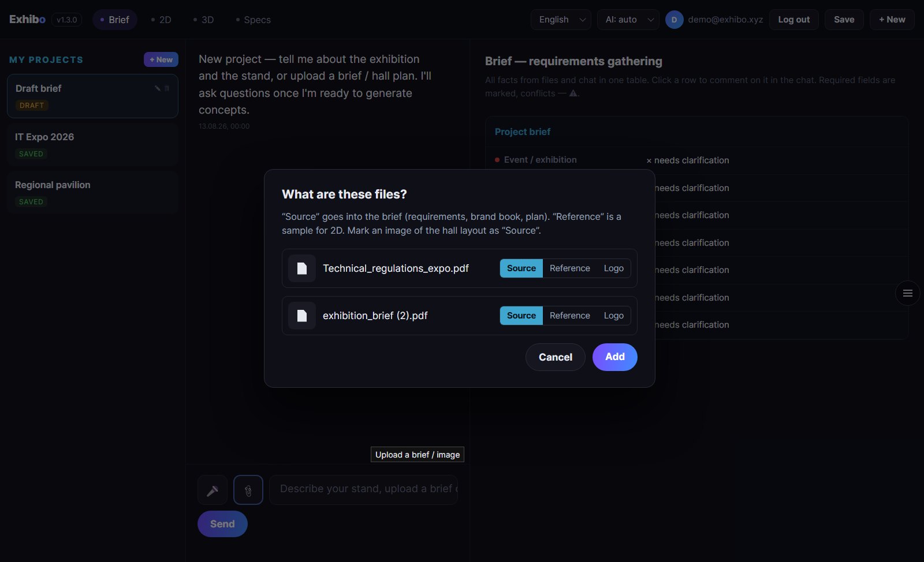Expand the AI: auto dropdown
The width and height of the screenshot is (924, 562).
628,20
